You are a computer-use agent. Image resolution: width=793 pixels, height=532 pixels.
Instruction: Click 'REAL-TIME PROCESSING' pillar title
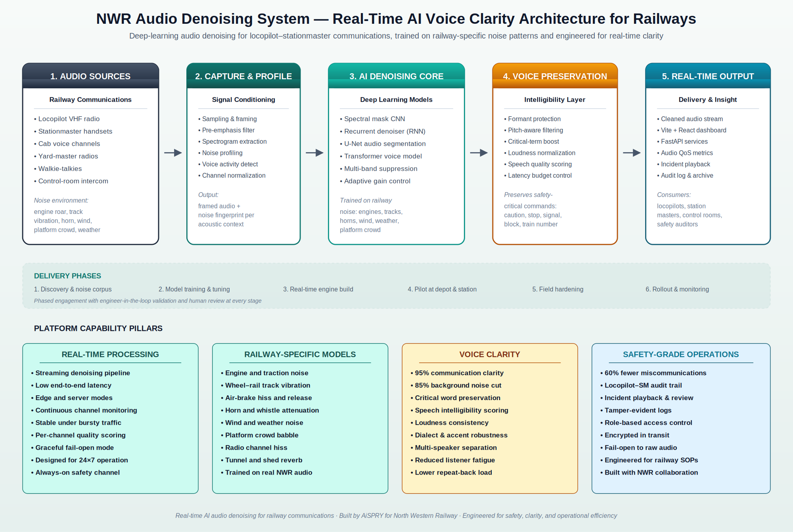coord(110,355)
